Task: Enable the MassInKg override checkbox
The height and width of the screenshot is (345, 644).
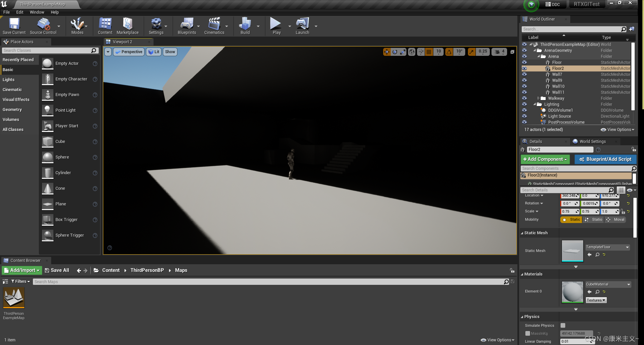Action: [528, 333]
